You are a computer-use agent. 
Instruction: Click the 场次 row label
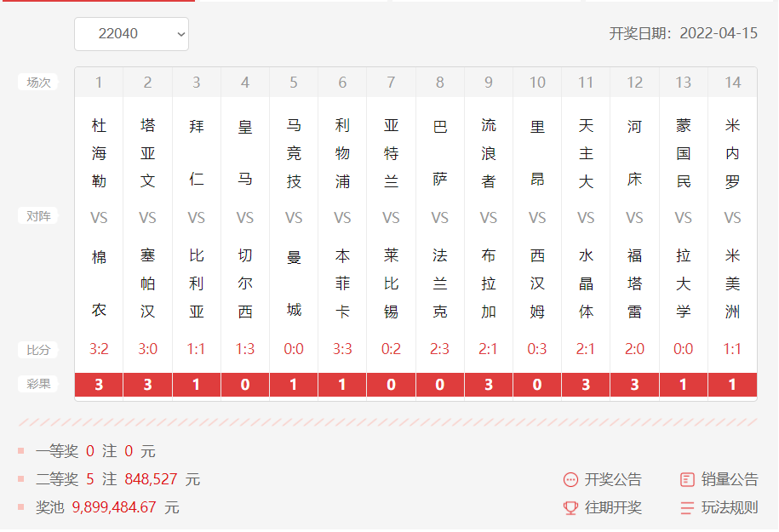pyautogui.click(x=38, y=83)
